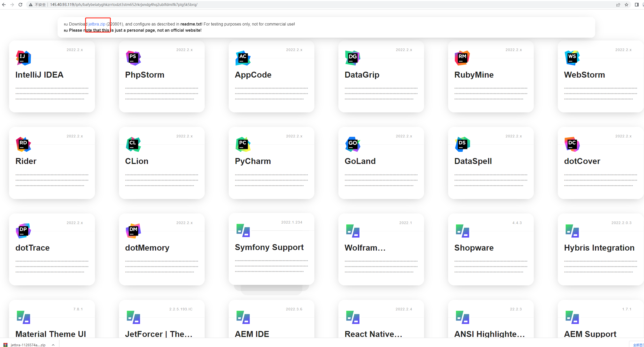Click the CLion product title
The height and width of the screenshot is (347, 644).
coord(137,161)
